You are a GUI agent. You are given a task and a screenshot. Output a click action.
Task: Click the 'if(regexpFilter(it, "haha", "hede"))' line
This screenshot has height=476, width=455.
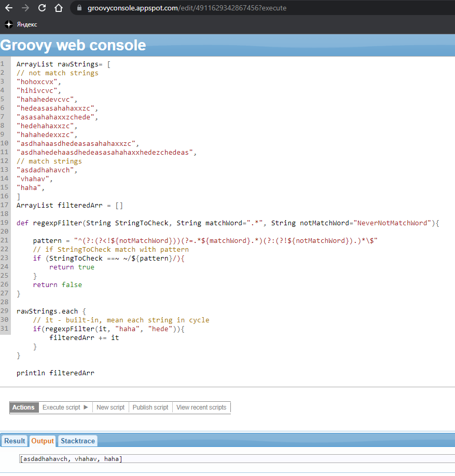(108, 329)
